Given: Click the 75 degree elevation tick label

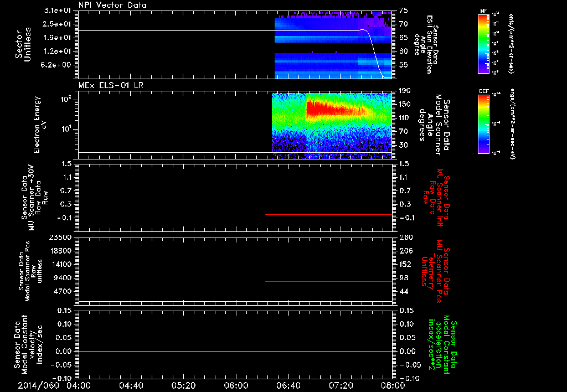Looking at the screenshot, I should [x=404, y=11].
